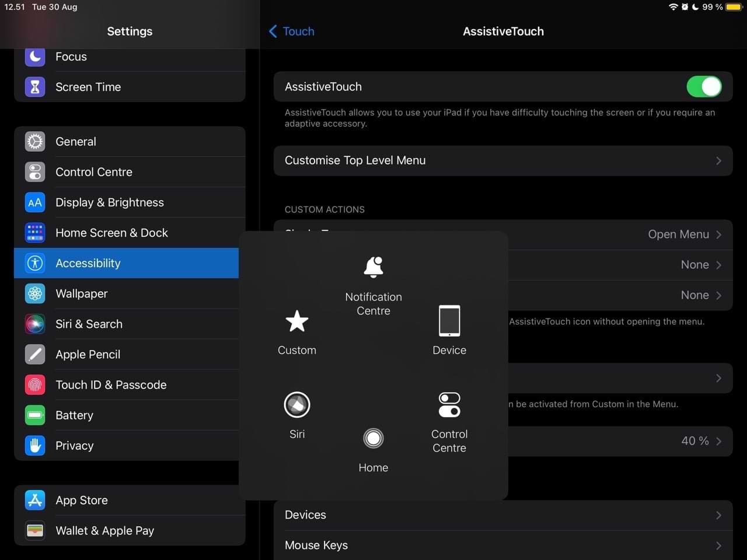Expand the Devices row chevron

click(718, 515)
